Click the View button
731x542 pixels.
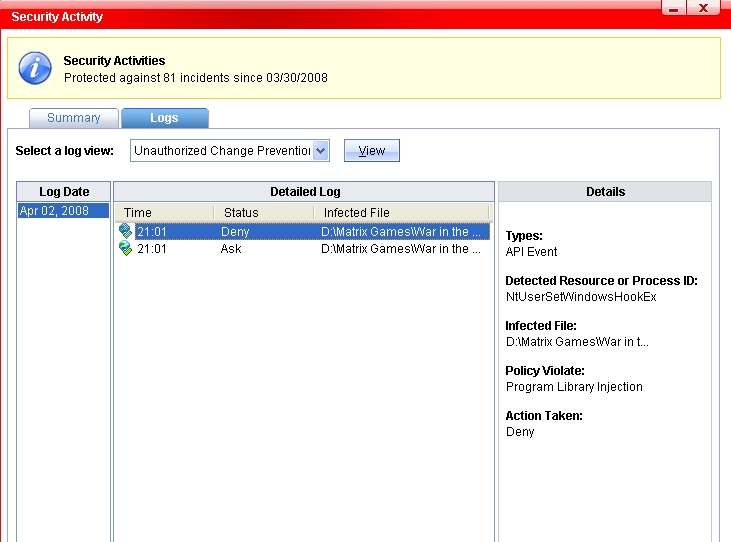(372, 151)
